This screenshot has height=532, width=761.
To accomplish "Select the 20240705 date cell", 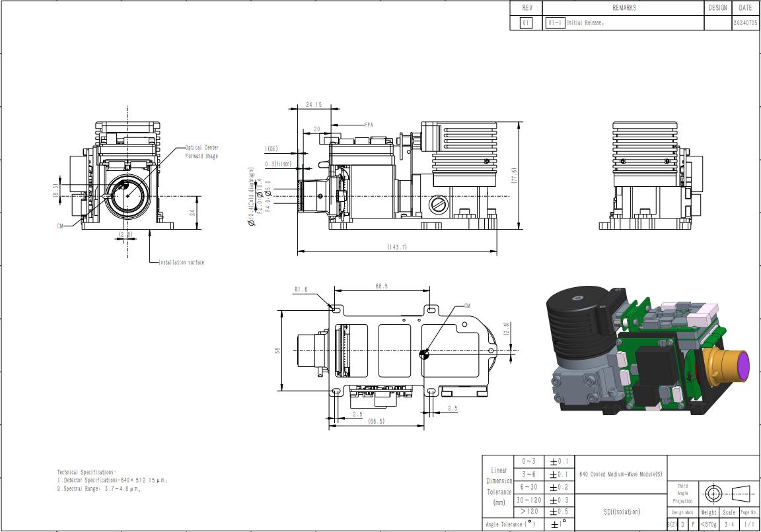I will (745, 22).
